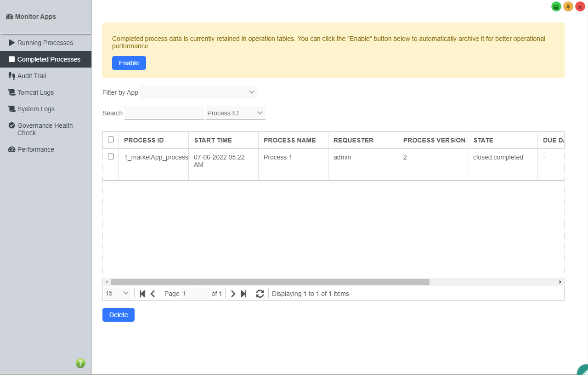Screen dimensions: 588x375
Task: Click the refresh icon in pagination bar
Action: pos(260,294)
